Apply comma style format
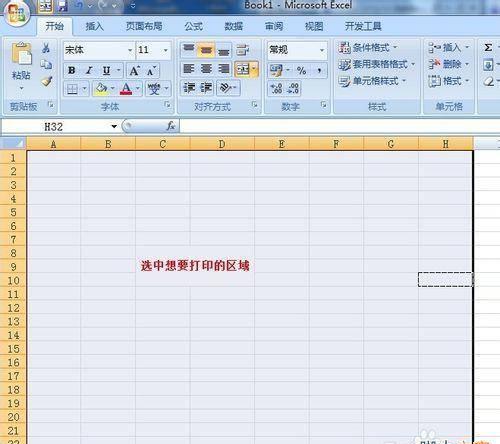Viewport: 500px width, 444px height. point(319,70)
